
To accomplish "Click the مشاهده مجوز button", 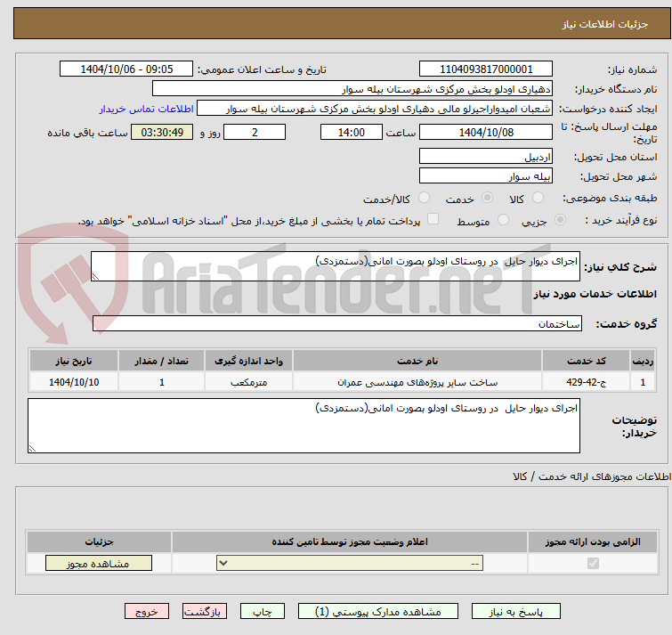I will point(98,564).
